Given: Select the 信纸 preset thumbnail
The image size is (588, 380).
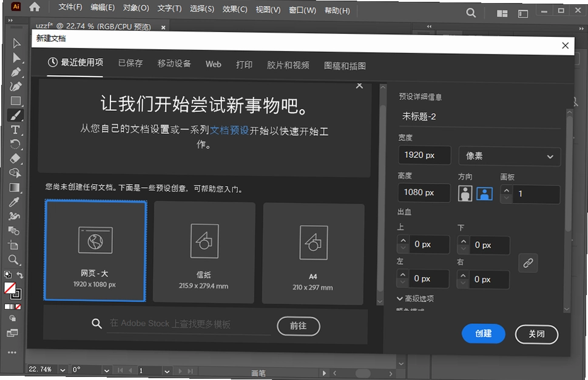Looking at the screenshot, I should tap(204, 253).
